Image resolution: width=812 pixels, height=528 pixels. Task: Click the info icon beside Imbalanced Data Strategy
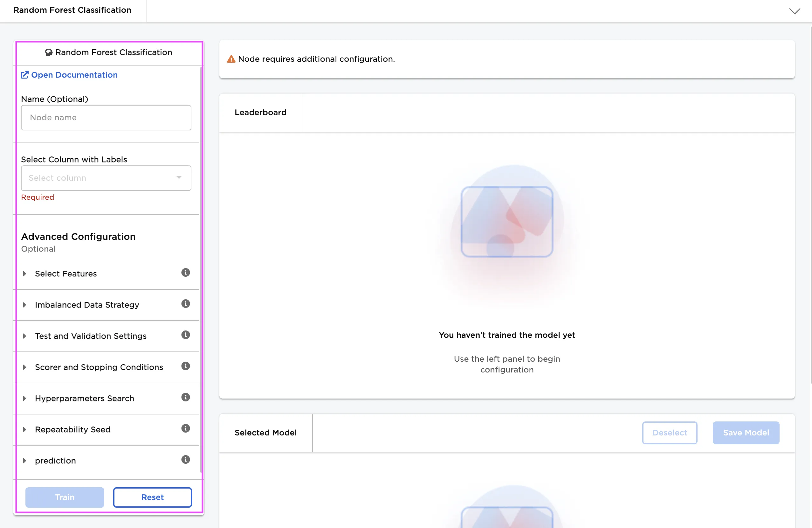tap(185, 304)
